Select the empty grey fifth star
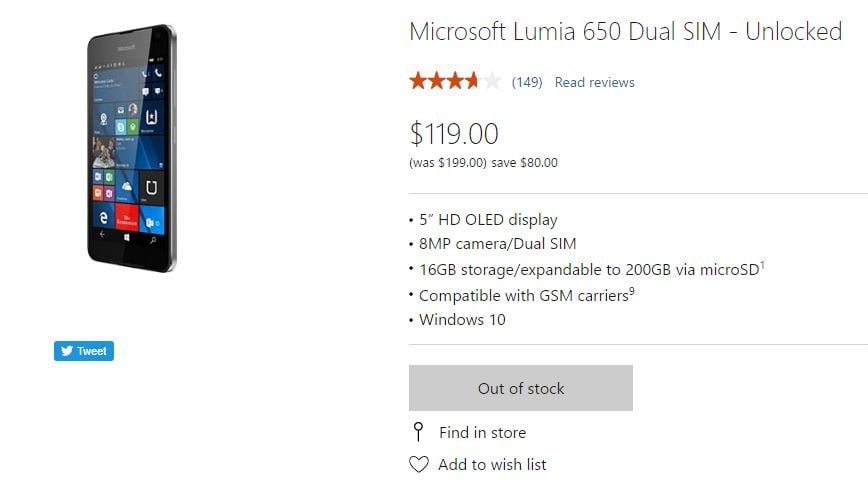Viewport: 868px width, 482px height. click(491, 81)
